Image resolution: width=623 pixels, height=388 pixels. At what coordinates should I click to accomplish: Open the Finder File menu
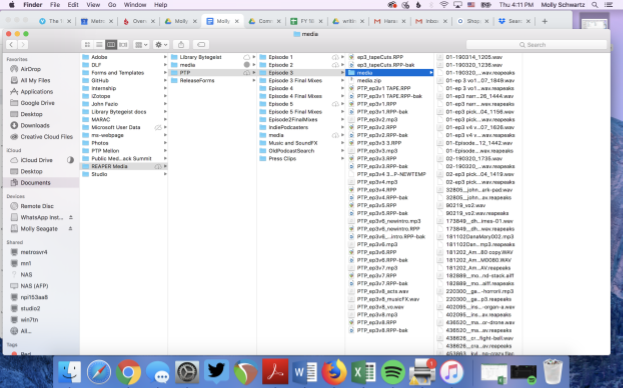pyautogui.click(x=55, y=5)
